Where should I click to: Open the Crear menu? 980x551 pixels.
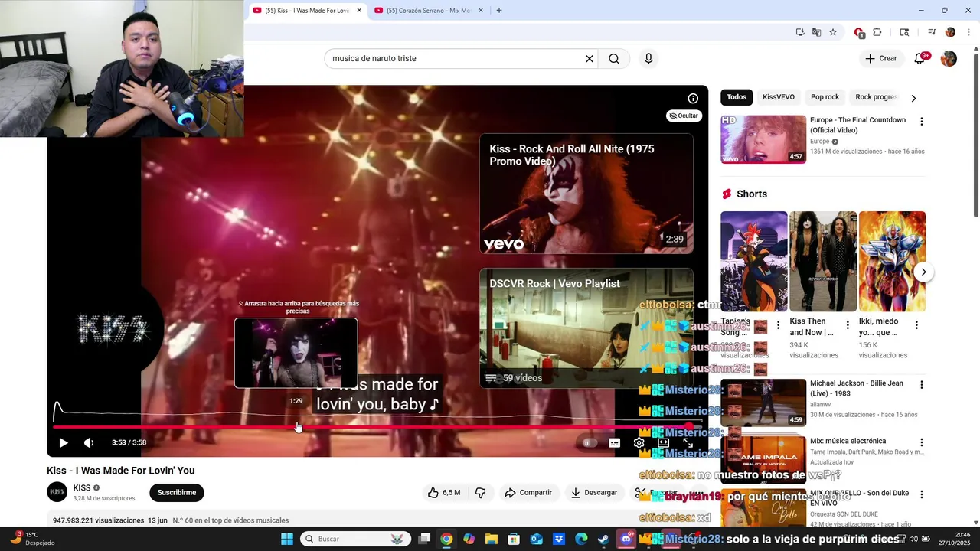point(881,59)
